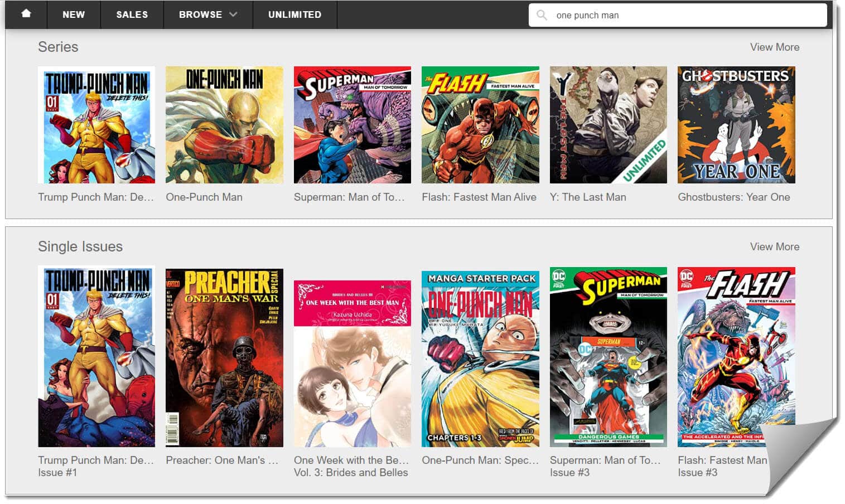The image size is (845, 504).
Task: Select the 'Trump Punch Man: De…' series title
Action: coord(96,197)
